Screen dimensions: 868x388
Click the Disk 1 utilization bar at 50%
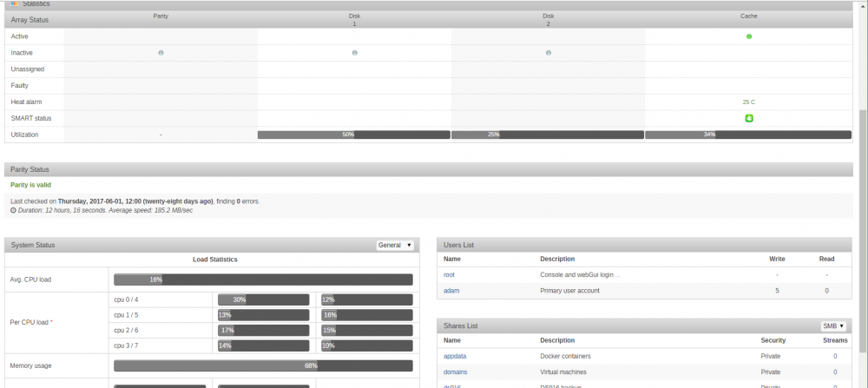pos(354,135)
